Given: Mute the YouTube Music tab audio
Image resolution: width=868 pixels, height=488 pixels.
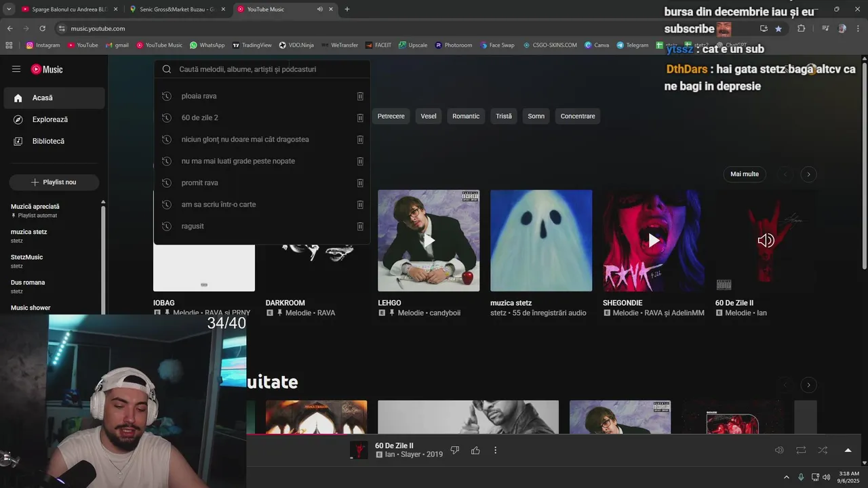Looking at the screenshot, I should [319, 9].
